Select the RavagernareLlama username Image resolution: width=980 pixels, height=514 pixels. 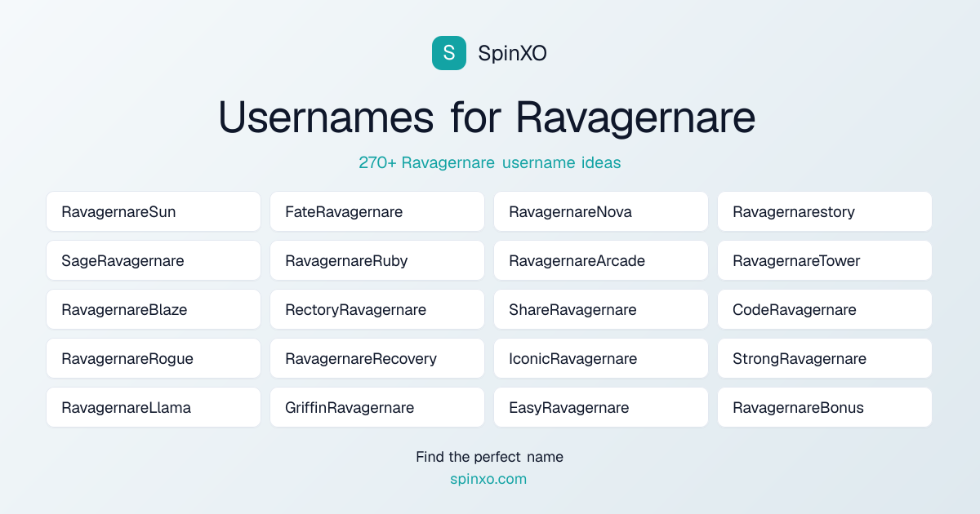(154, 407)
